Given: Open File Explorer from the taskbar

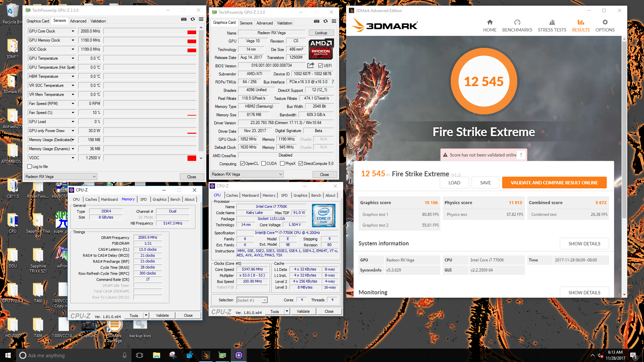Looking at the screenshot, I should tap(156, 355).
